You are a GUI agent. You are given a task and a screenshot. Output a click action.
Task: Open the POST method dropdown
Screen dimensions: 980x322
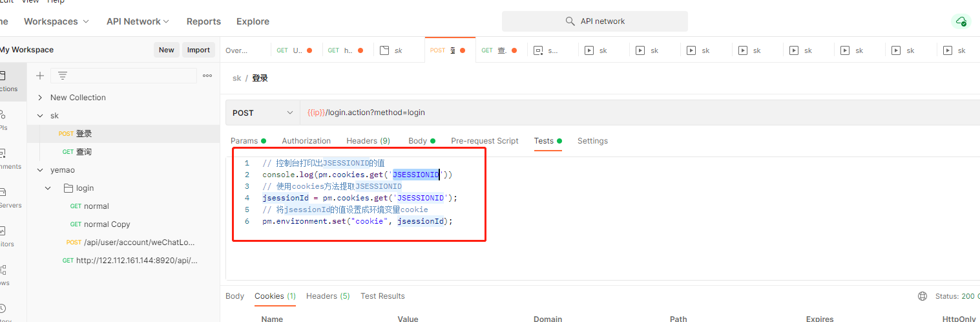click(262, 113)
